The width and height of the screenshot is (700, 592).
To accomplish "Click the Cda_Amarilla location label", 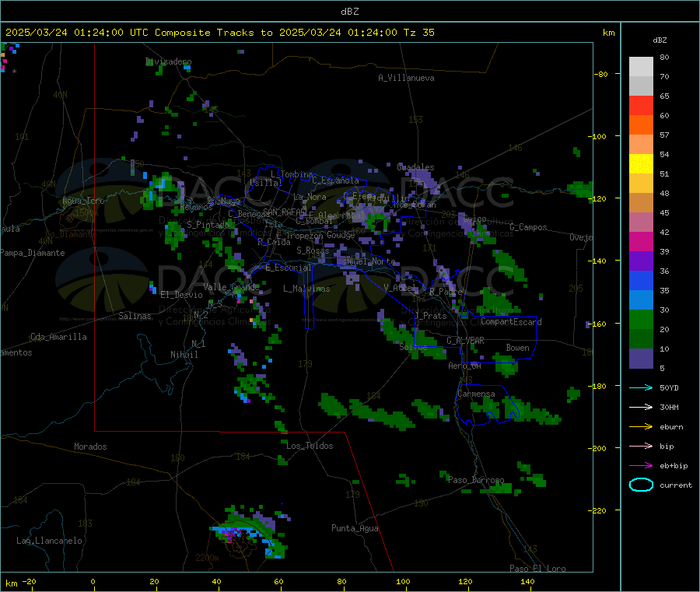I will point(58,337).
